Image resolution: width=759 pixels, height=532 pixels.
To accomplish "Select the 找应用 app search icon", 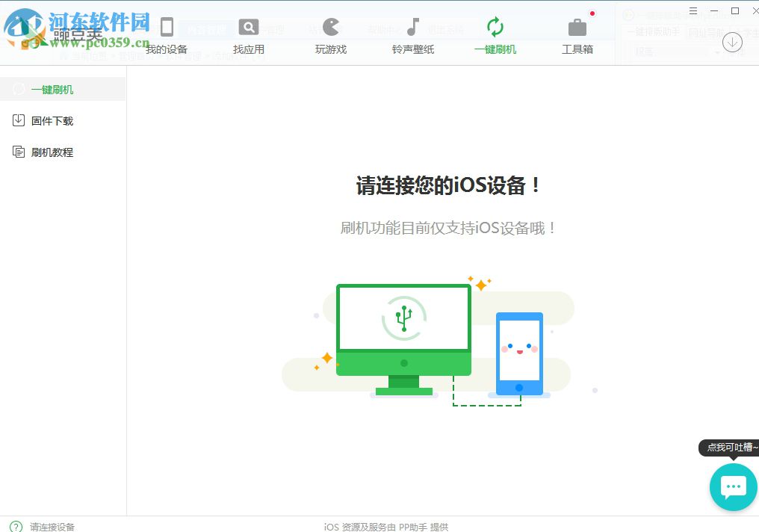I will pyautogui.click(x=248, y=34).
